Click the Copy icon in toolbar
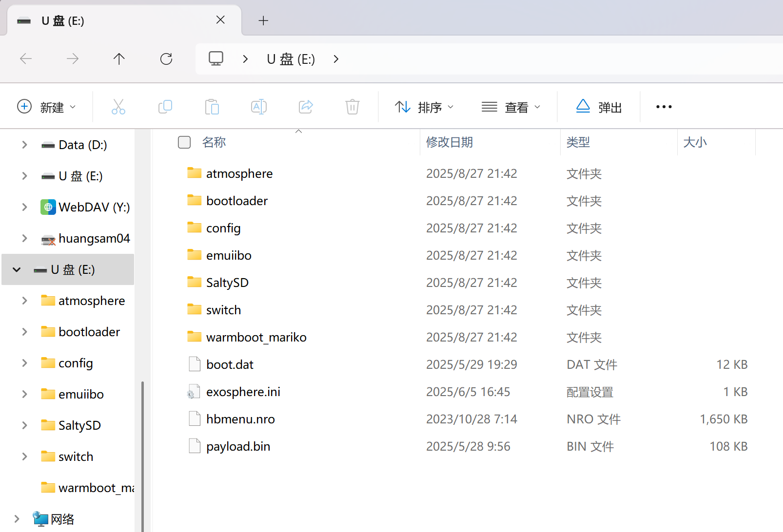The width and height of the screenshot is (783, 532). coord(165,107)
